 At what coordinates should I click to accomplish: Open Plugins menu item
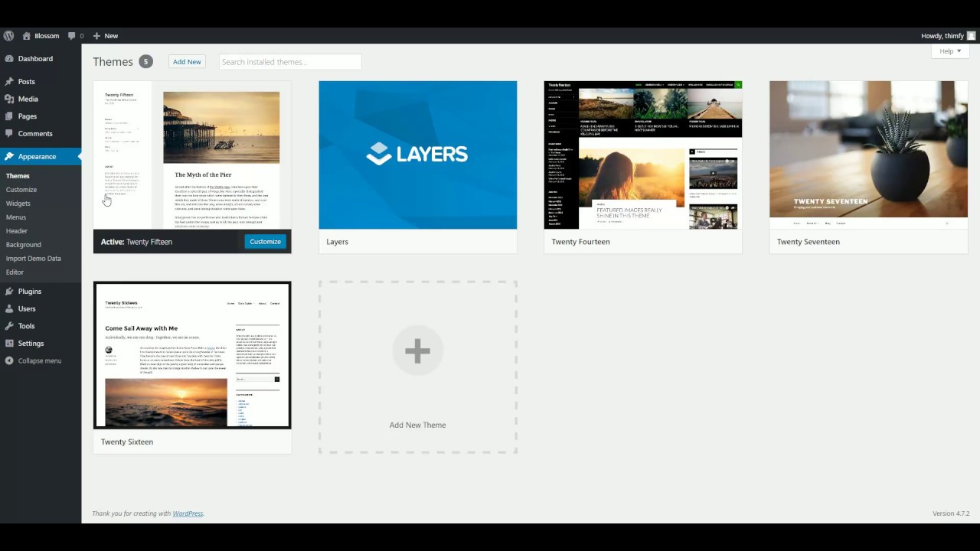point(41,292)
